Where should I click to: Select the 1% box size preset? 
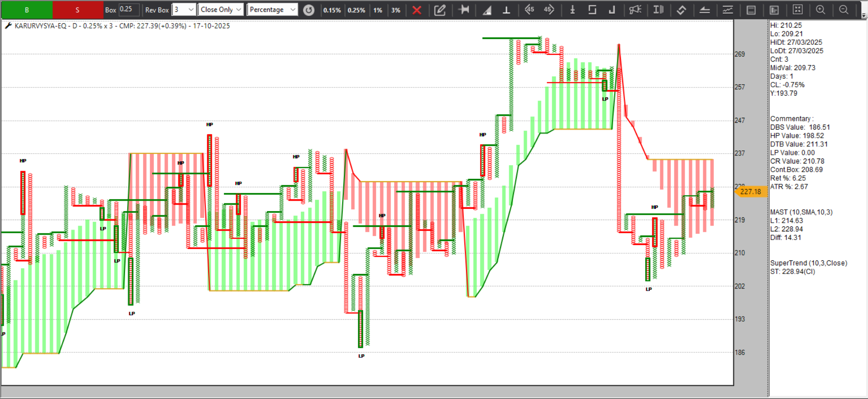click(x=378, y=10)
